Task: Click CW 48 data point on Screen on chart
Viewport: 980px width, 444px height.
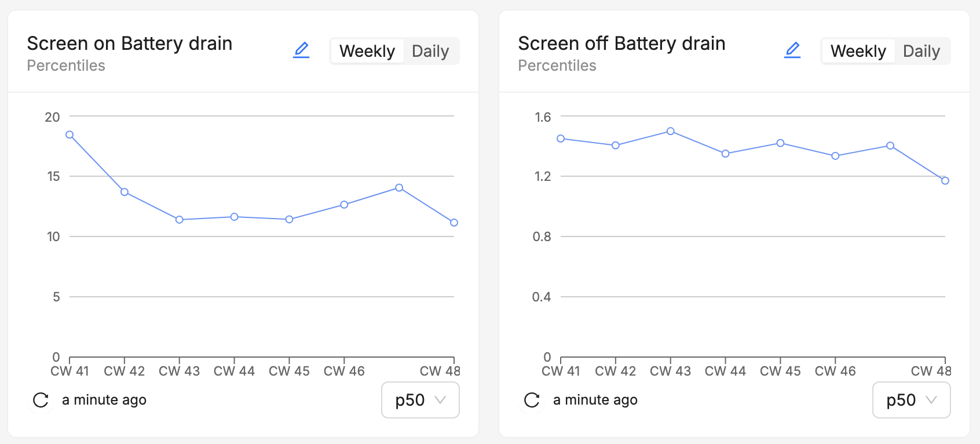Action: coord(454,223)
